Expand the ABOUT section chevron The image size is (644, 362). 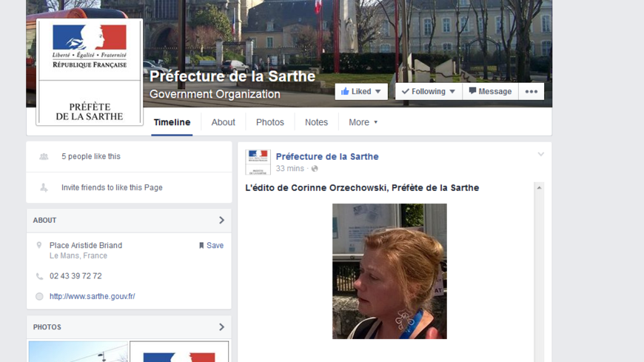[221, 221]
